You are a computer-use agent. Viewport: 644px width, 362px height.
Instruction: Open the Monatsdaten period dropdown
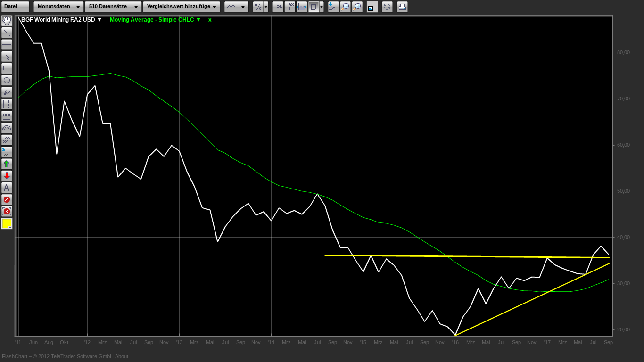(58, 7)
